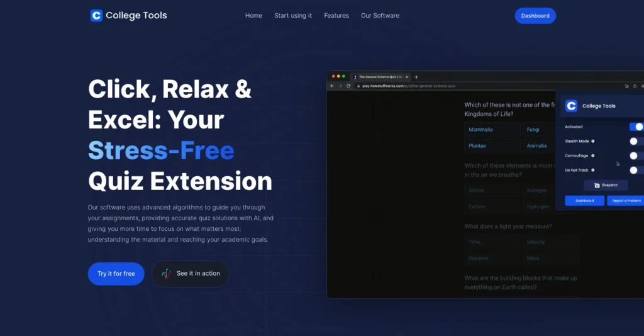The height and width of the screenshot is (336, 644).
Task: Click the College Tools logo icon in header
Action: 96,16
